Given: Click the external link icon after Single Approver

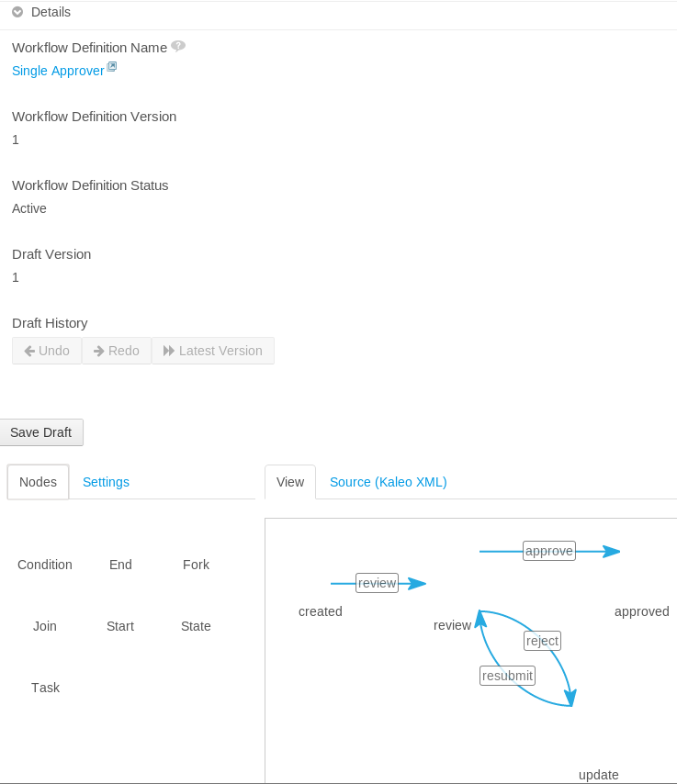Looking at the screenshot, I should tap(112, 66).
